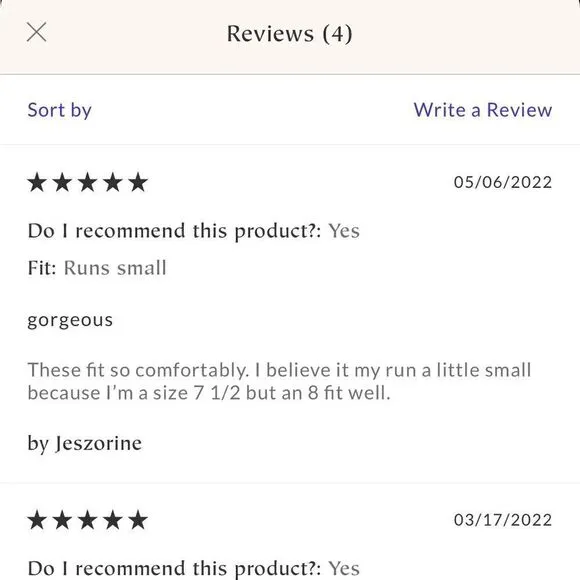Screen dimensions: 580x580
Task: Select the fifth star of Jeszorine's review
Action: tap(138, 182)
